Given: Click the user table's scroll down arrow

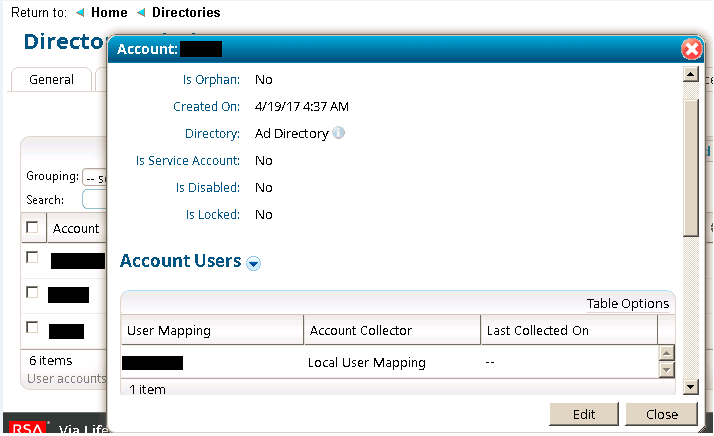Looking at the screenshot, I should pos(666,370).
